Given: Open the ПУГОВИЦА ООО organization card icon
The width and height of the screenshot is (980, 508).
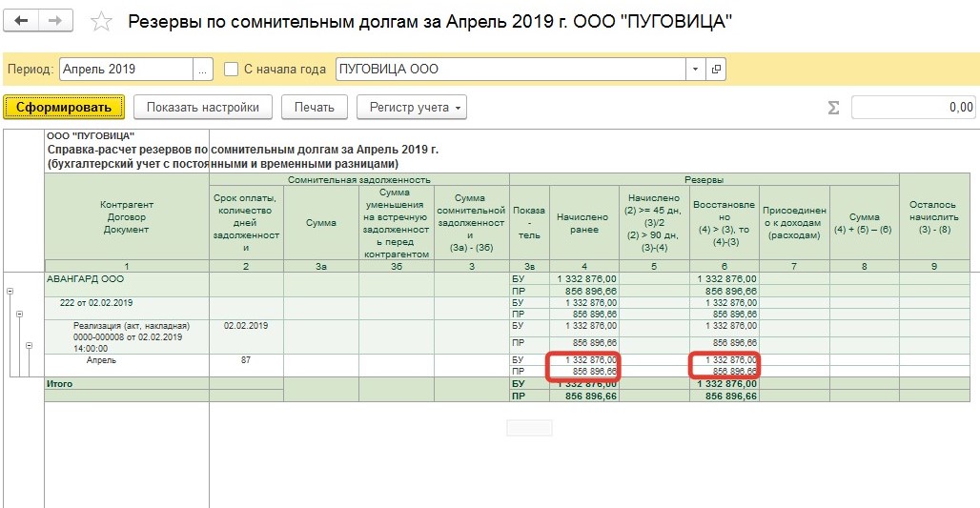Looking at the screenshot, I should [716, 70].
